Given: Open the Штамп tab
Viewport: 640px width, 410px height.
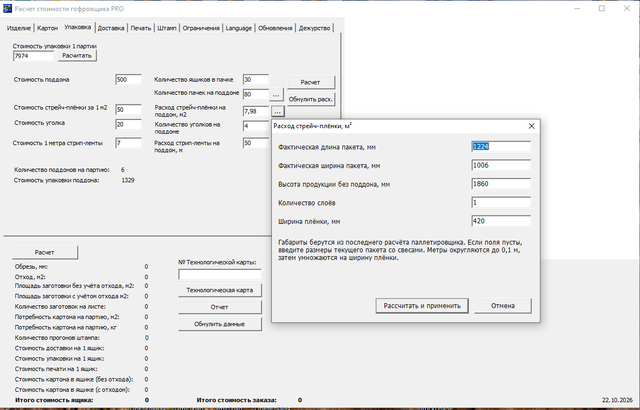Looking at the screenshot, I should (167, 28).
